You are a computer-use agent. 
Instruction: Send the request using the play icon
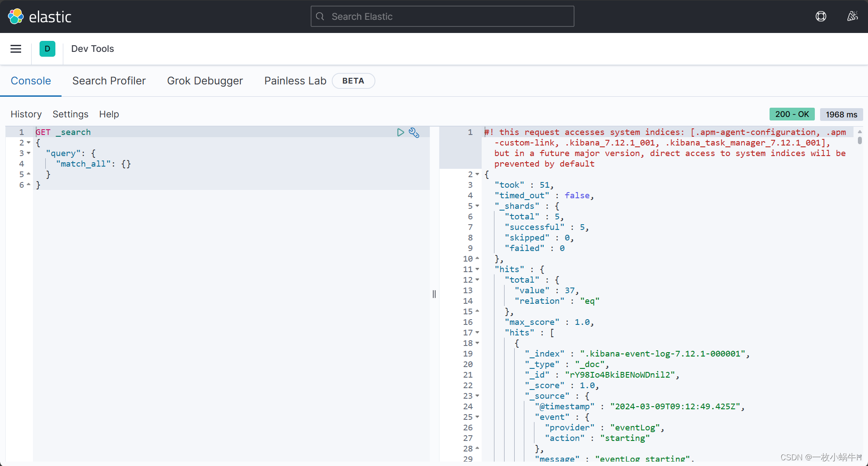pos(400,132)
